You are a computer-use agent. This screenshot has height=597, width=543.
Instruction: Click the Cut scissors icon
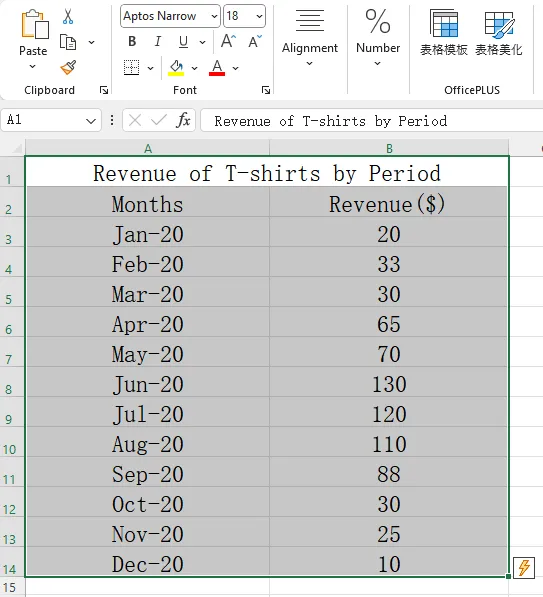[68, 17]
